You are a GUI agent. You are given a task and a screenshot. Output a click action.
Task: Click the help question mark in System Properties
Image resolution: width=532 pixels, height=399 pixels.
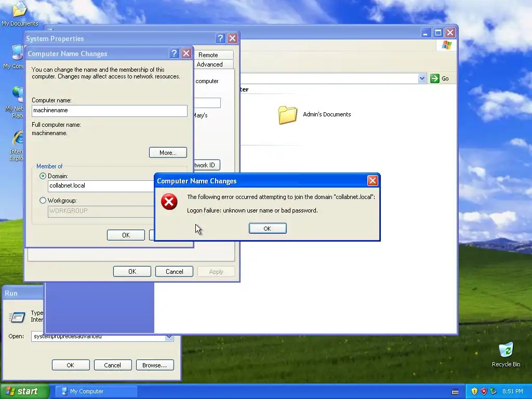[220, 38]
